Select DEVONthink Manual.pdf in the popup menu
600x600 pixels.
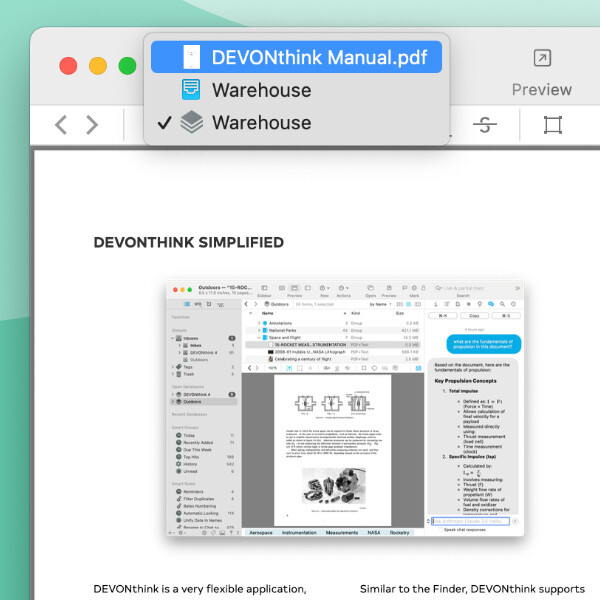point(296,57)
